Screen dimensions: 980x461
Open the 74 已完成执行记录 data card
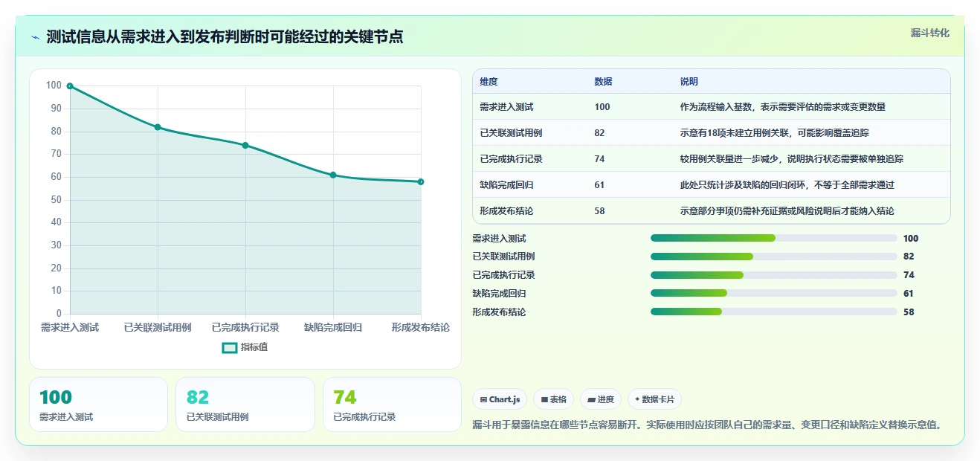point(392,404)
